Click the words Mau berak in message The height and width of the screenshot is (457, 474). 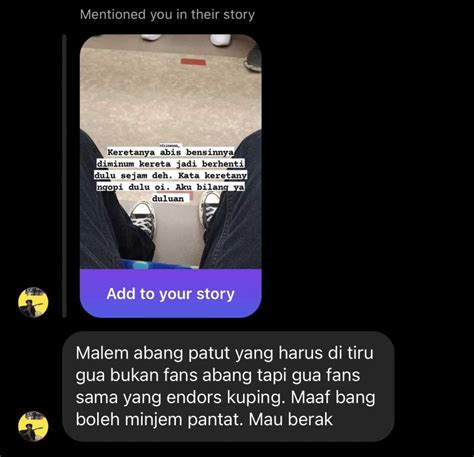pos(291,419)
